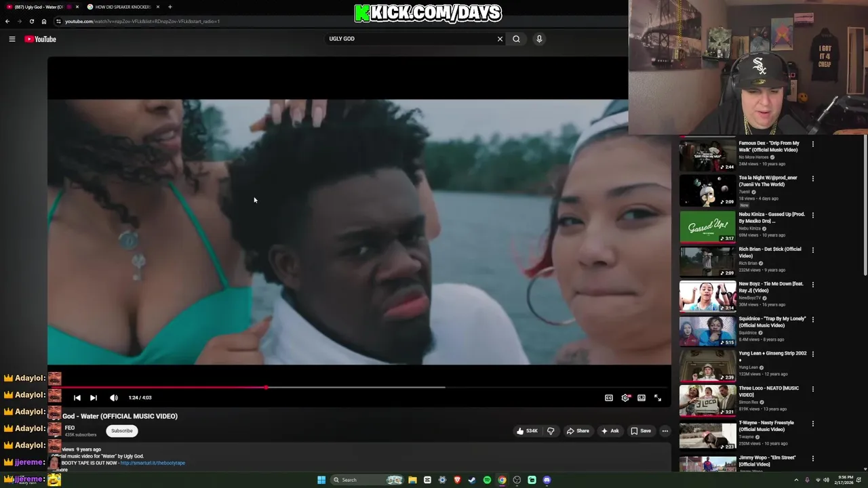The width and height of the screenshot is (868, 488).
Task: Play Nebu Kiniza Gassed Up video
Action: [x=707, y=227]
